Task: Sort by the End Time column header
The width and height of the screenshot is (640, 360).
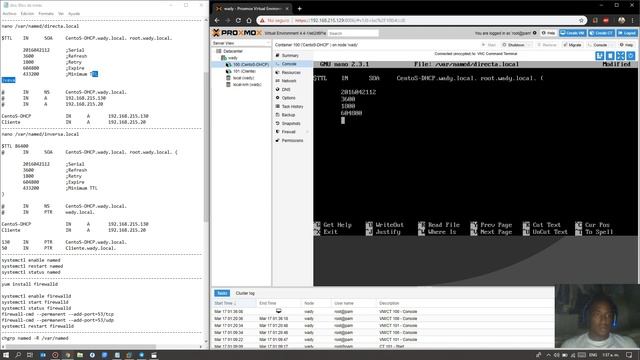Action: click(279, 303)
